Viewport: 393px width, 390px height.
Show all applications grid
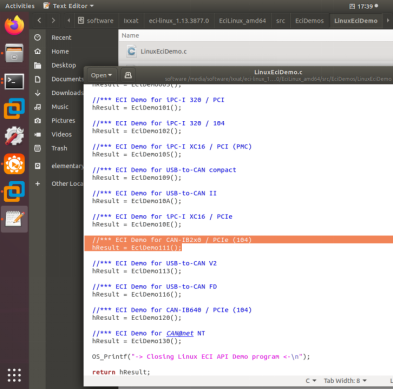point(14,375)
